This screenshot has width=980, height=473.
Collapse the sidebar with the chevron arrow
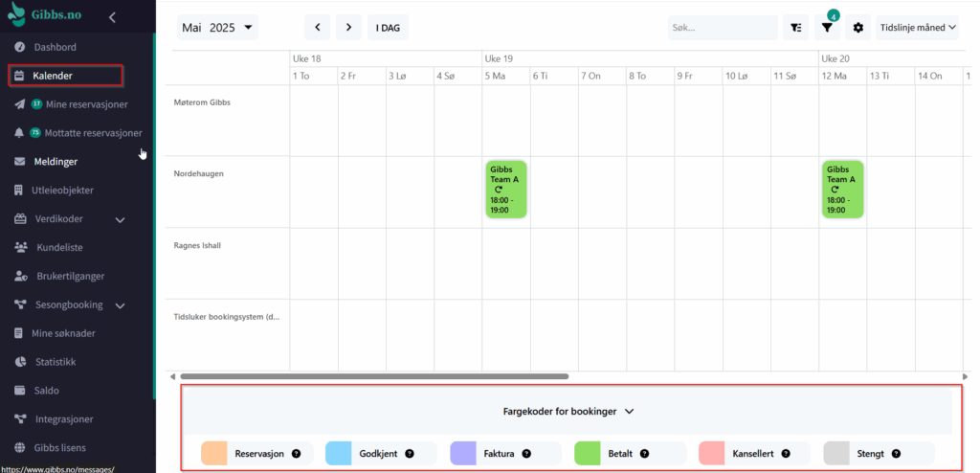[112, 17]
